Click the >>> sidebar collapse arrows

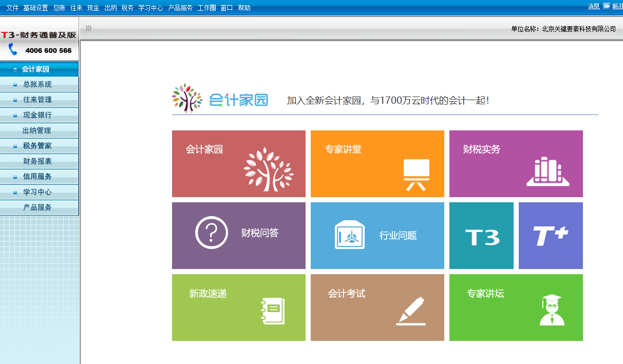[88, 28]
